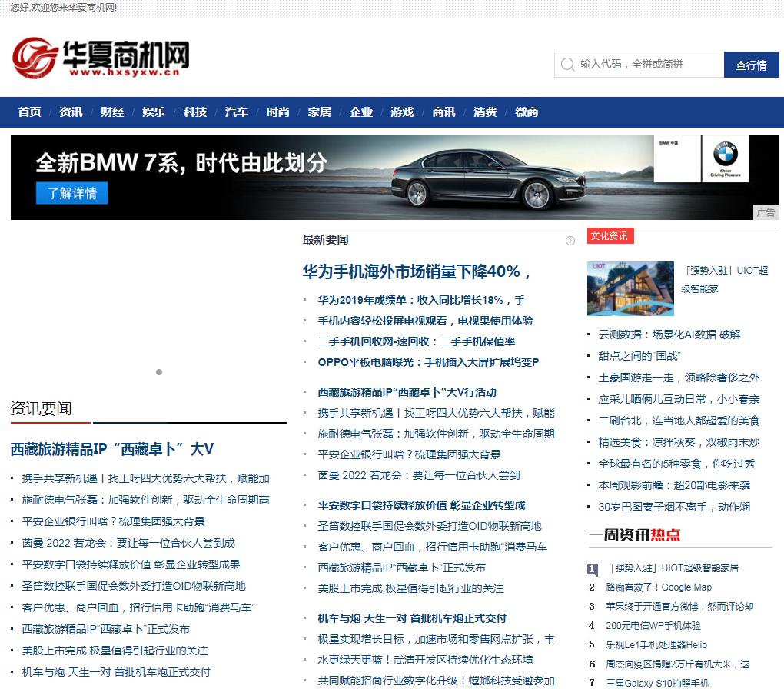Open 平安企业银行叫啥 link in 资讯要闻 list
The height and width of the screenshot is (689, 784).
[x=113, y=522]
